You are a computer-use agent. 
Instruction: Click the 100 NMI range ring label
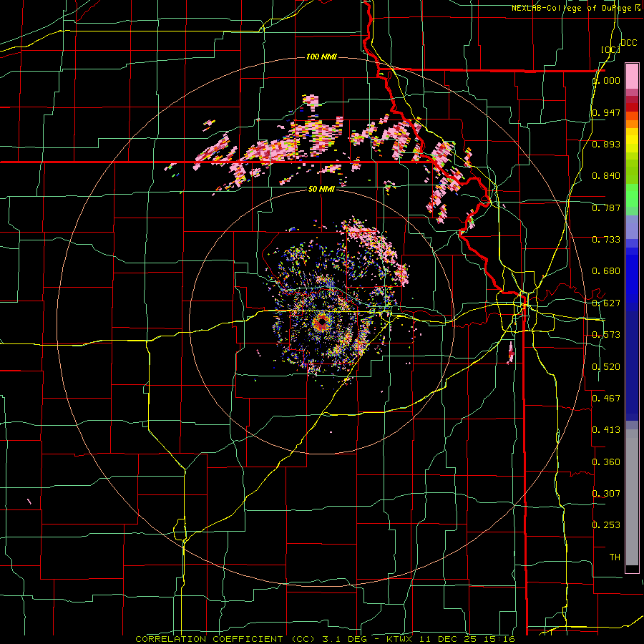(x=321, y=57)
